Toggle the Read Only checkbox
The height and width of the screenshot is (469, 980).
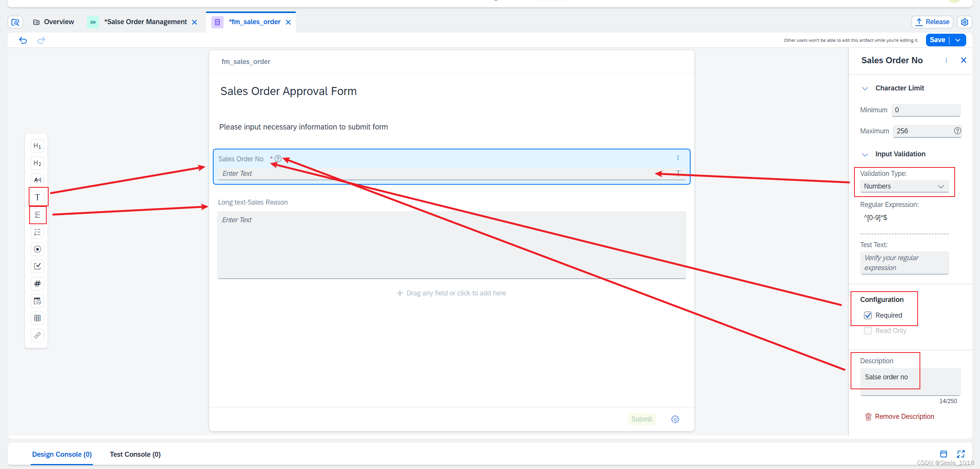868,331
